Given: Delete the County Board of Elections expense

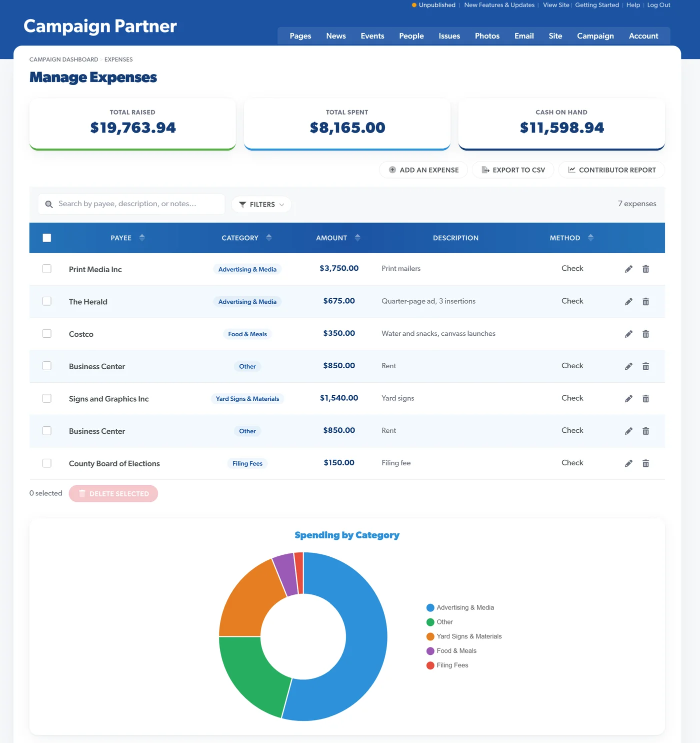Looking at the screenshot, I should click(645, 463).
